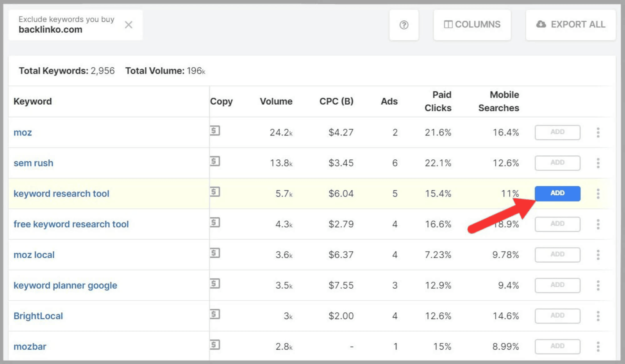Sort by the Volume column header
This screenshot has width=625, height=364.
[276, 101]
